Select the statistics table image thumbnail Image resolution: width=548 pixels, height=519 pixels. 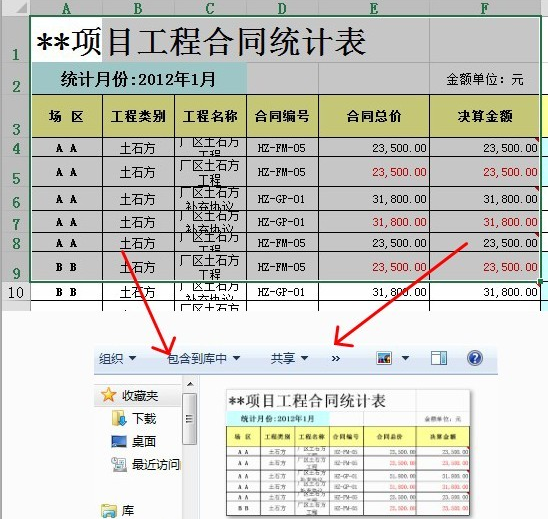pyautogui.click(x=348, y=453)
